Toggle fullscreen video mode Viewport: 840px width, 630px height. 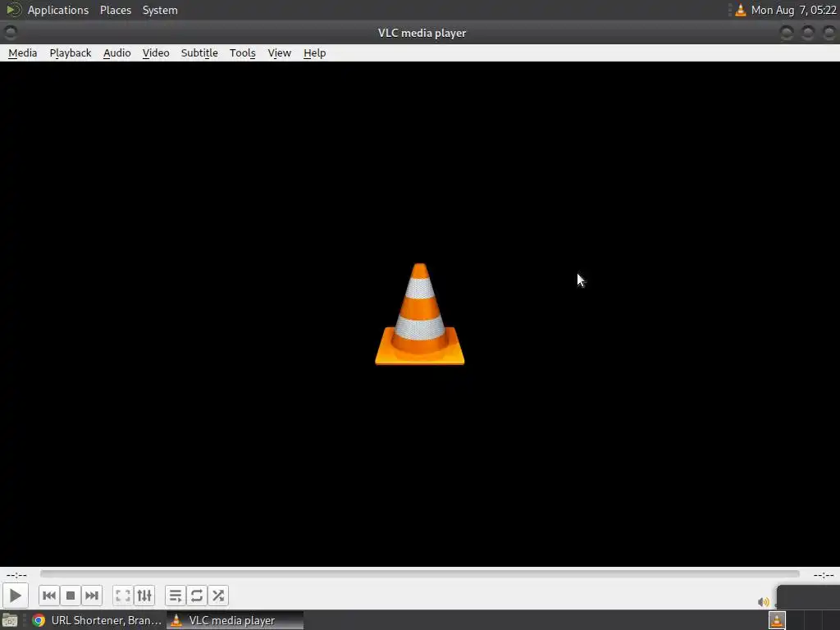(x=123, y=596)
